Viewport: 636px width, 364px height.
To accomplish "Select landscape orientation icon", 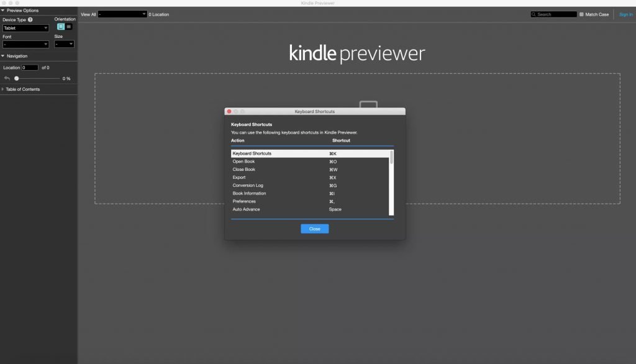I will click(x=69, y=27).
